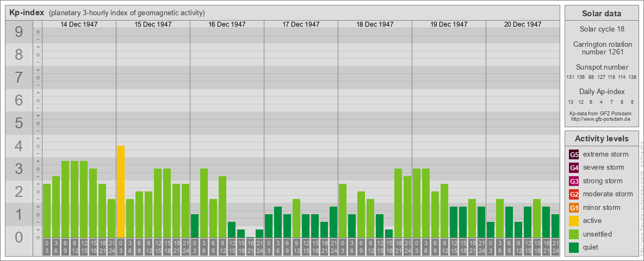Select the dark green 'quiet' legend swatch

pos(574,247)
